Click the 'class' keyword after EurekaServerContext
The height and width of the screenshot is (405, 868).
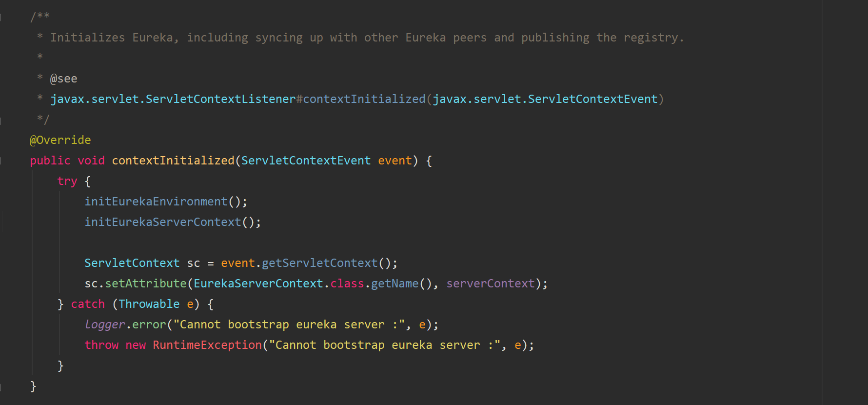347,283
